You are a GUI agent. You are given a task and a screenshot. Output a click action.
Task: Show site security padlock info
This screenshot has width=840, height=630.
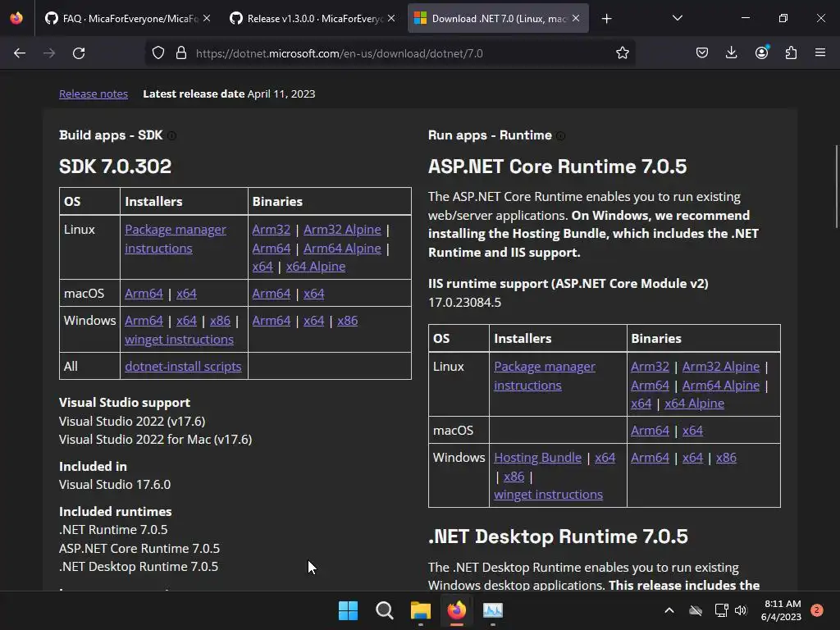(x=181, y=53)
